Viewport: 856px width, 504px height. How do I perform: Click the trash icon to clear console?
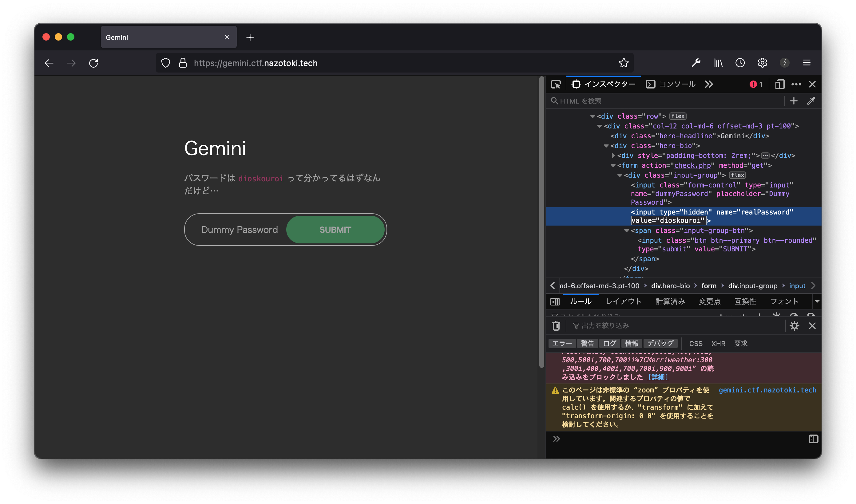[556, 326]
